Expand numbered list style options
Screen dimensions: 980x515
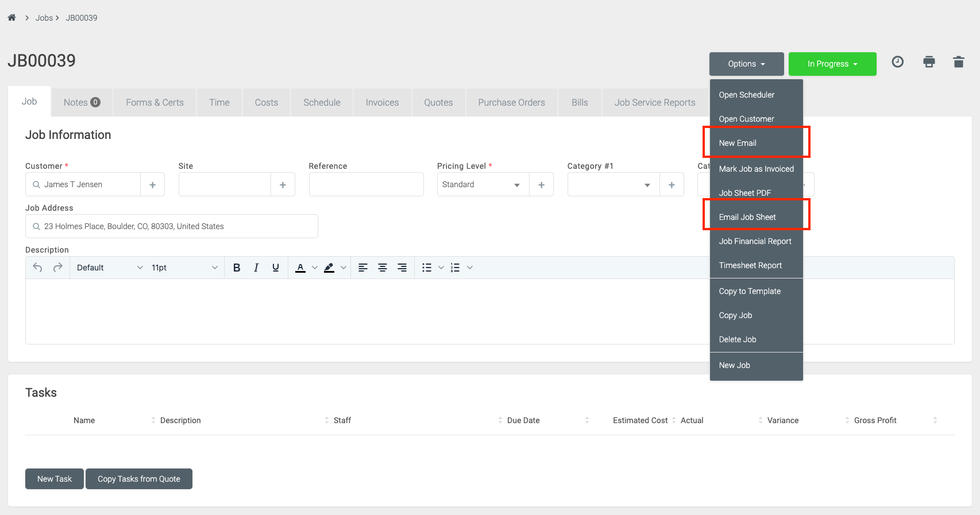click(470, 268)
